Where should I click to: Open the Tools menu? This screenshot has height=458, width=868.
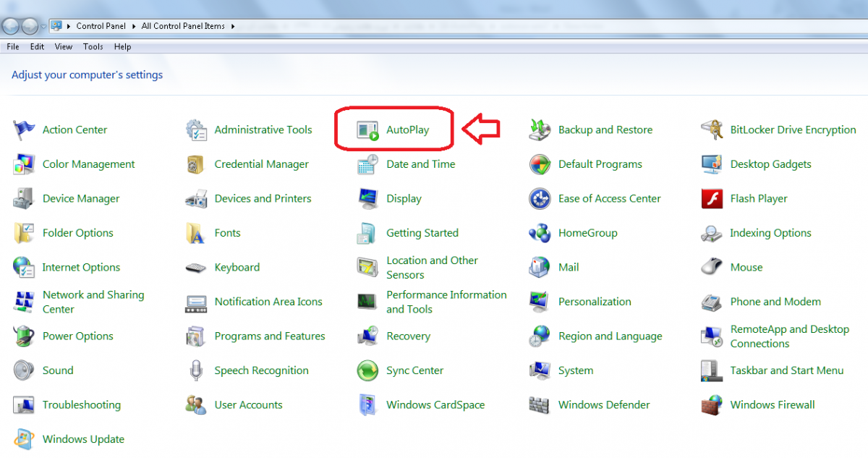click(x=93, y=46)
